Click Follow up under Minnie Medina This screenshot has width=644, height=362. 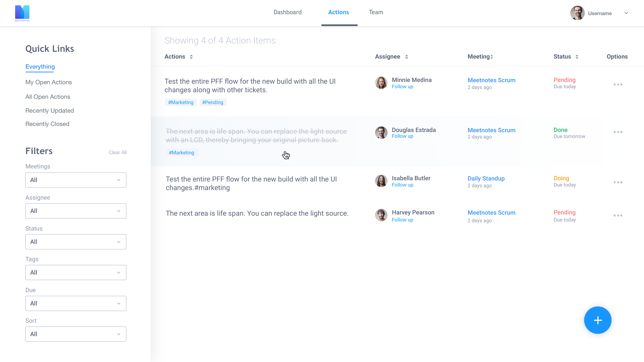tap(403, 87)
